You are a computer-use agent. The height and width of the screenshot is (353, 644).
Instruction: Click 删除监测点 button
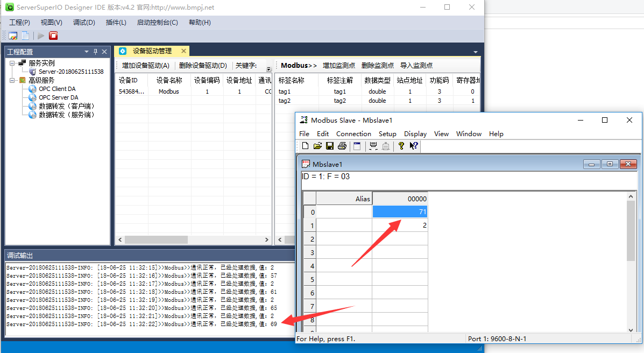click(378, 65)
